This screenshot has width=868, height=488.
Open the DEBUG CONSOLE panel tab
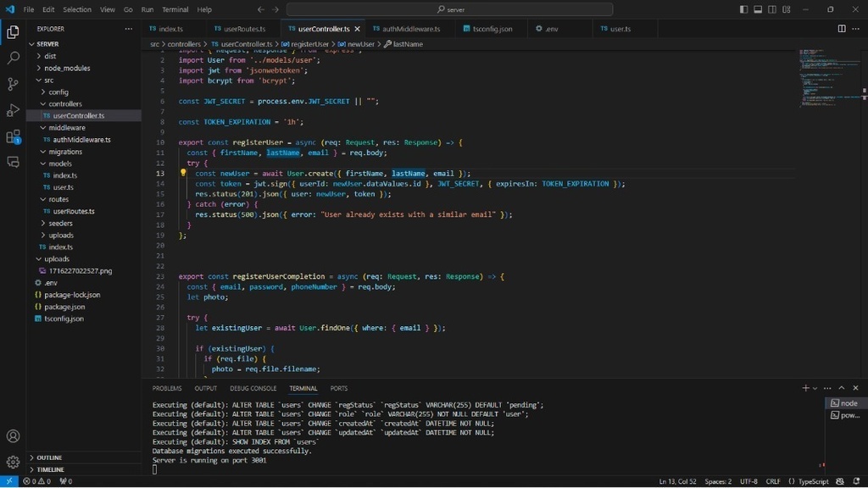click(253, 388)
